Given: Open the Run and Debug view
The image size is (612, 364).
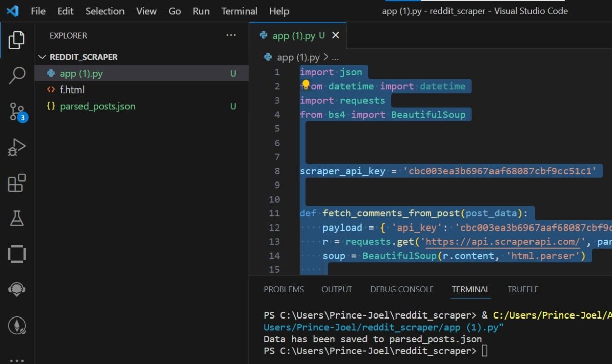Looking at the screenshot, I should [17, 147].
